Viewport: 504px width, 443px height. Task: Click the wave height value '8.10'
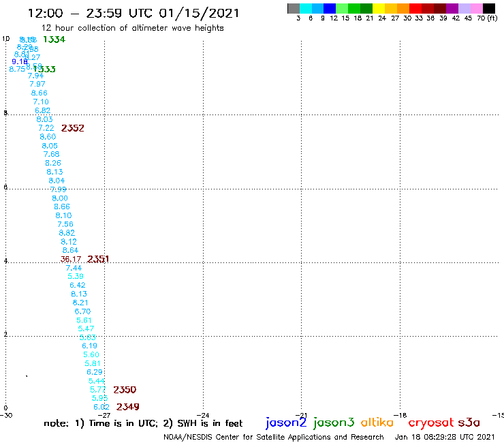(63, 215)
